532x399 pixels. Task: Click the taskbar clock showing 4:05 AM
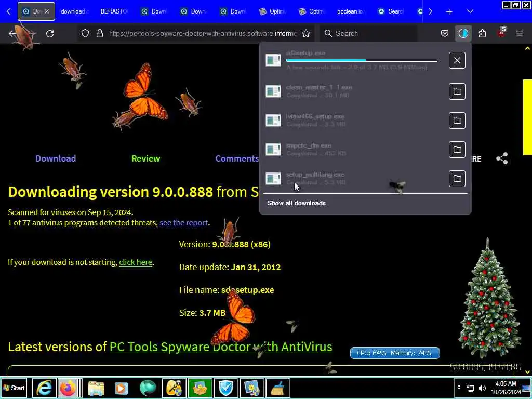click(x=506, y=388)
